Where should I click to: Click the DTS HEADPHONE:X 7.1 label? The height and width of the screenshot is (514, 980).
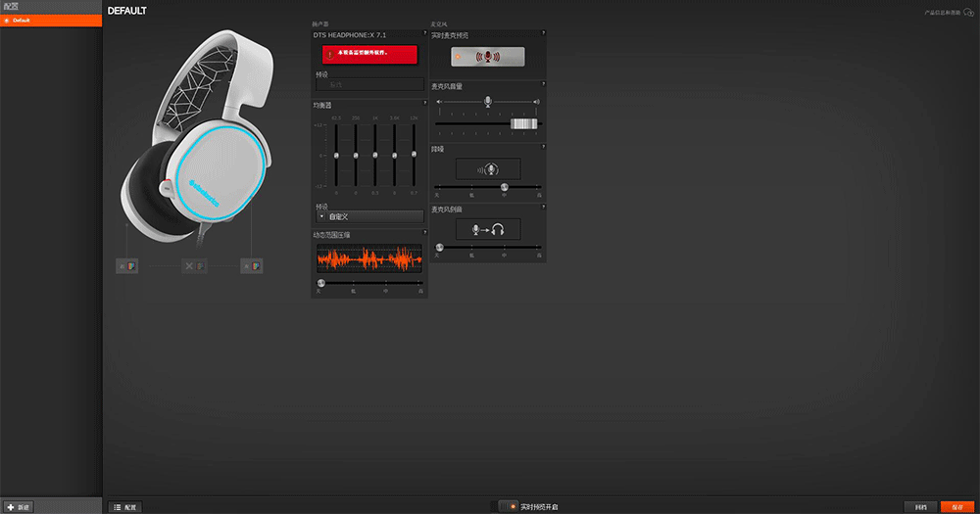(350, 35)
